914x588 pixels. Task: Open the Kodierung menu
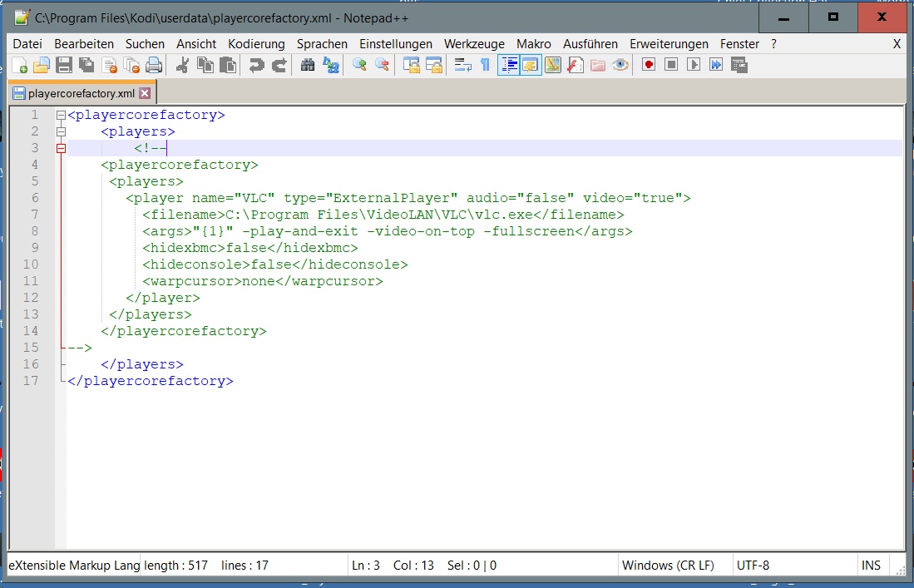256,44
